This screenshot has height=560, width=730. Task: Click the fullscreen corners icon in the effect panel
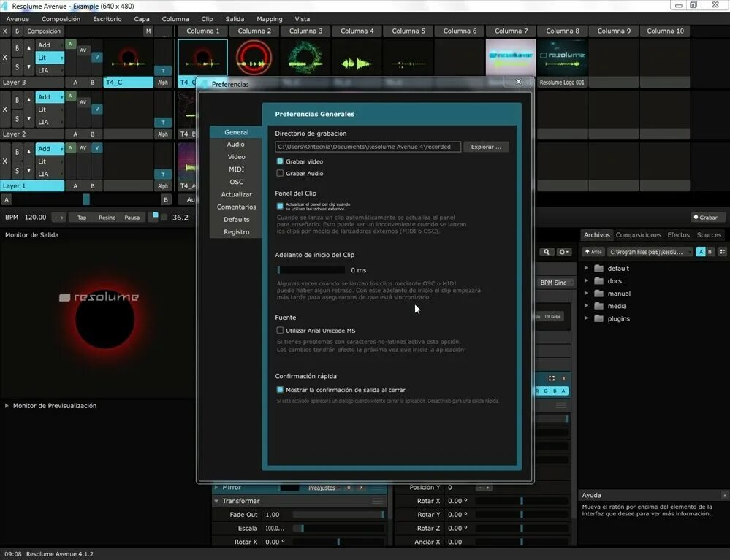(552, 378)
